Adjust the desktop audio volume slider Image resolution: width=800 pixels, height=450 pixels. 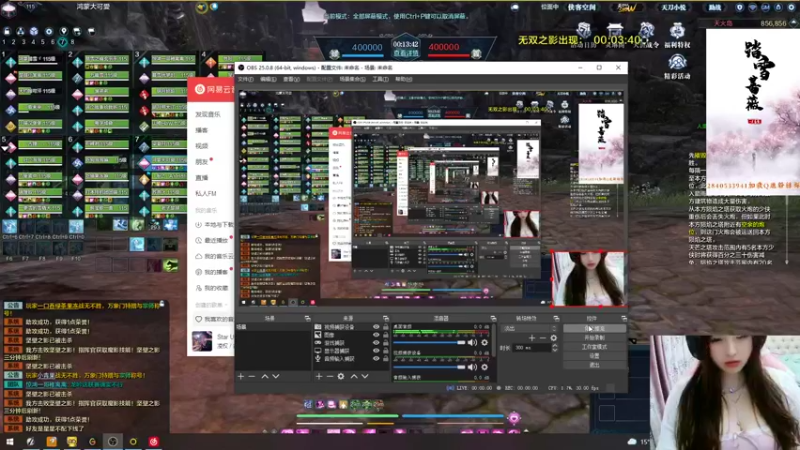[429, 343]
